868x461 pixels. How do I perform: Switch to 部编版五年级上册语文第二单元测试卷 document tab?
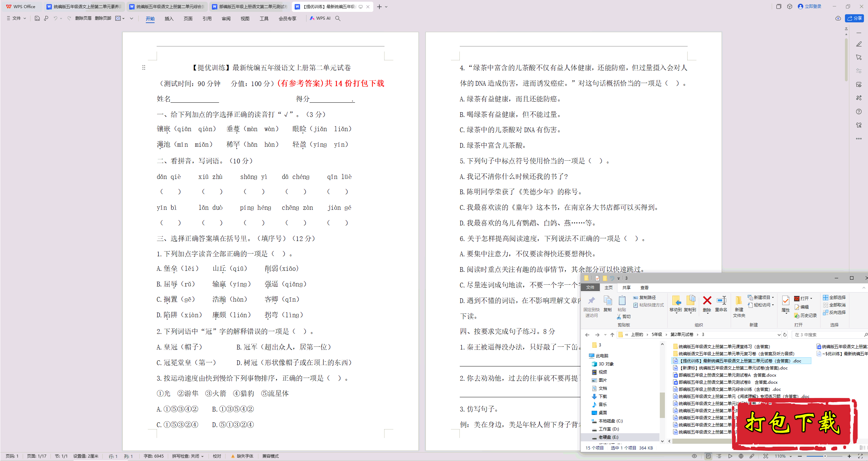pos(250,7)
